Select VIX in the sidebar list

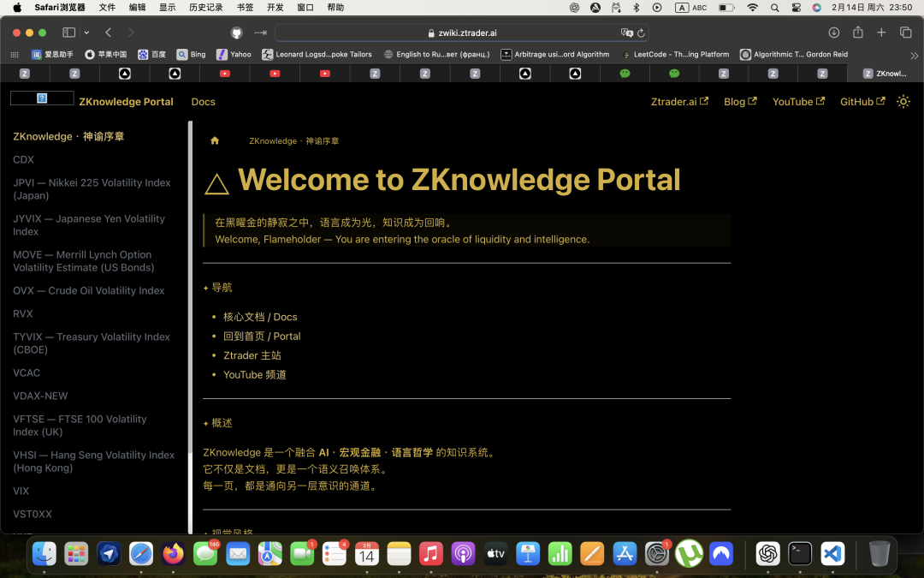(21, 491)
